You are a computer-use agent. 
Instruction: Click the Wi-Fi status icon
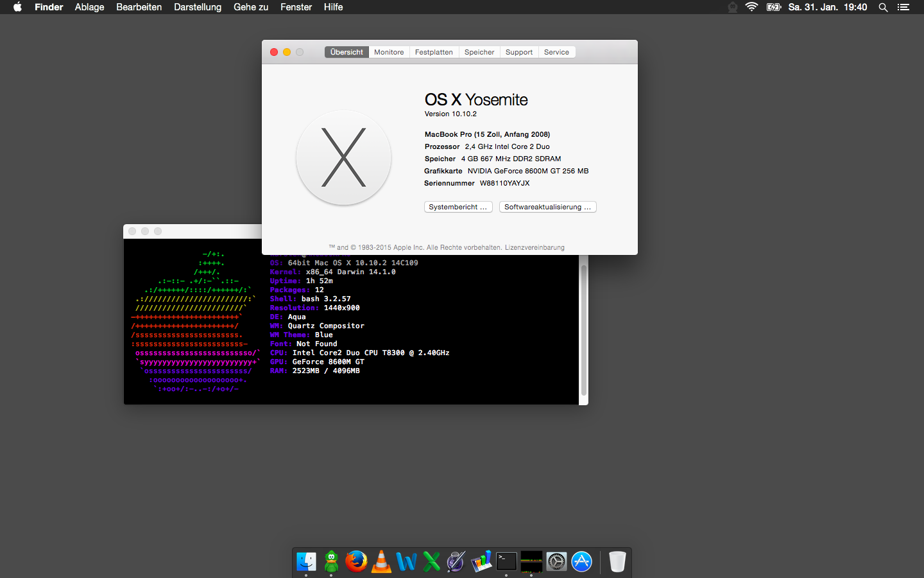coord(751,7)
